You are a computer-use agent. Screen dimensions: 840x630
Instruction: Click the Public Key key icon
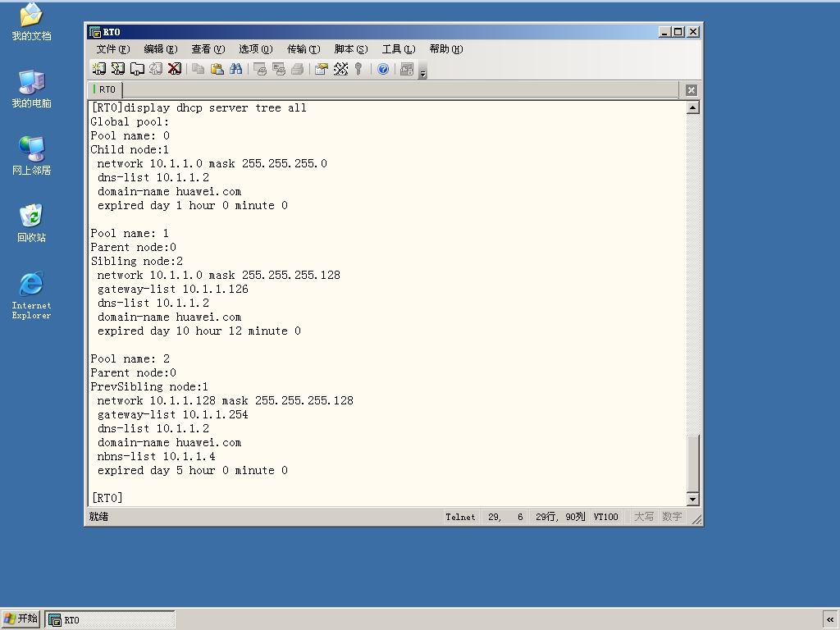[358, 69]
